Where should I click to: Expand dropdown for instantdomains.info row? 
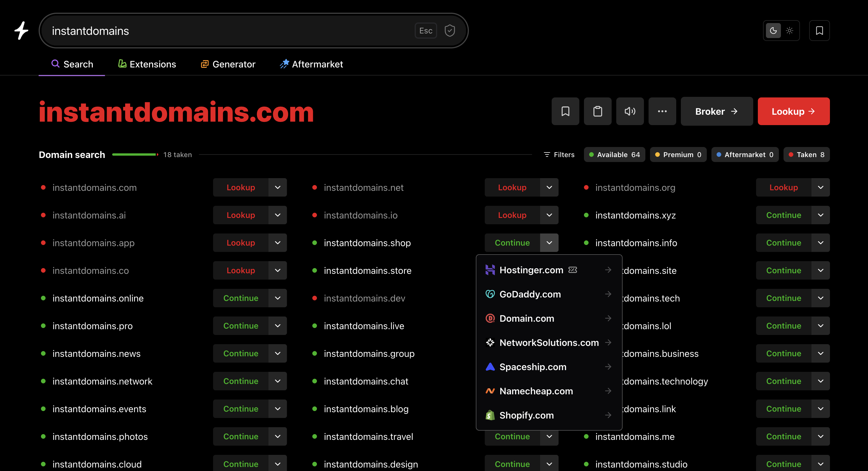tap(820, 243)
